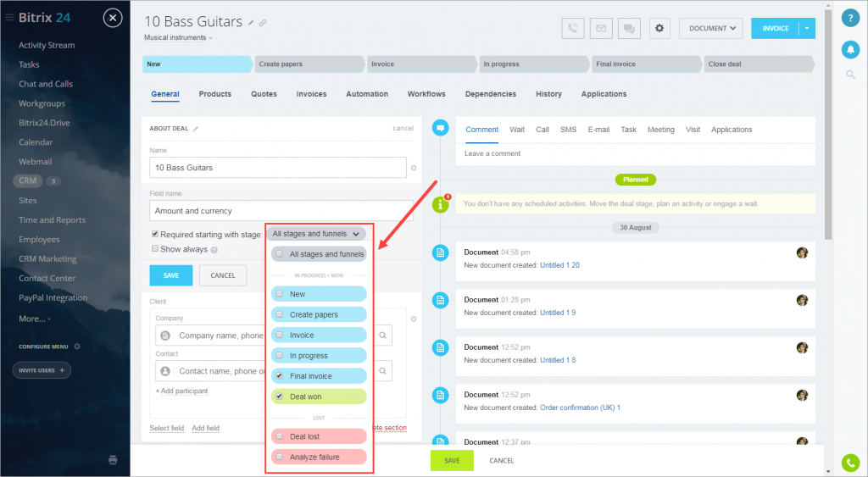Open the help question mark icon
This screenshot has height=477, width=868.
[x=850, y=18]
